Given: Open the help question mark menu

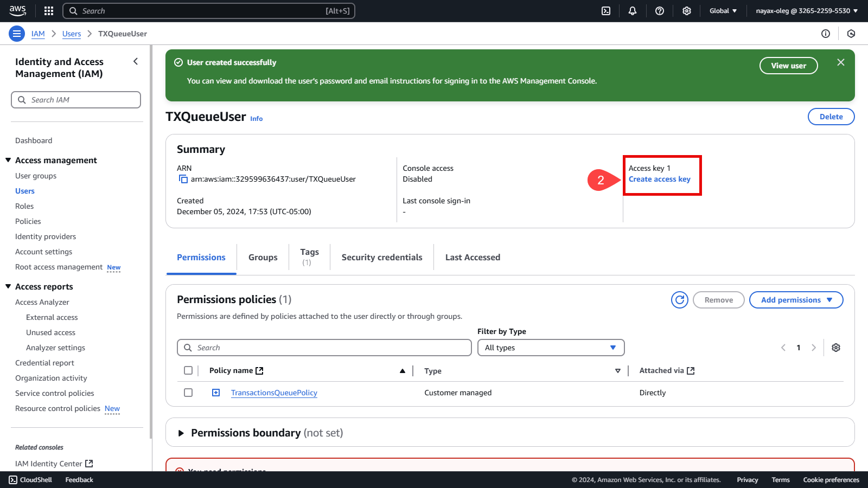Looking at the screenshot, I should 660,11.
